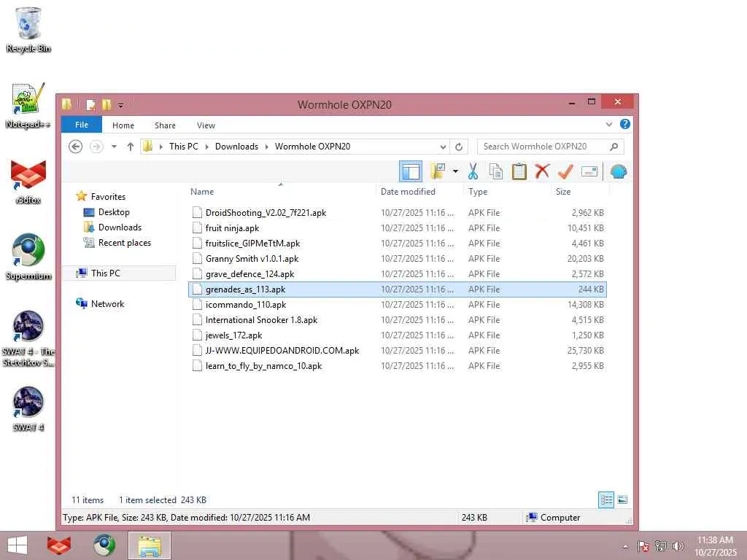Open the SWAT 4 desktop shortcut
This screenshot has width=747, height=560.
[28, 408]
